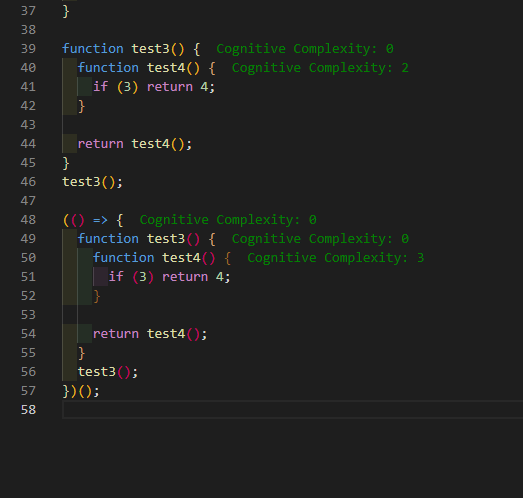The height and width of the screenshot is (498, 523).
Task: Click line number 58 in the gutter
Action: 28,410
